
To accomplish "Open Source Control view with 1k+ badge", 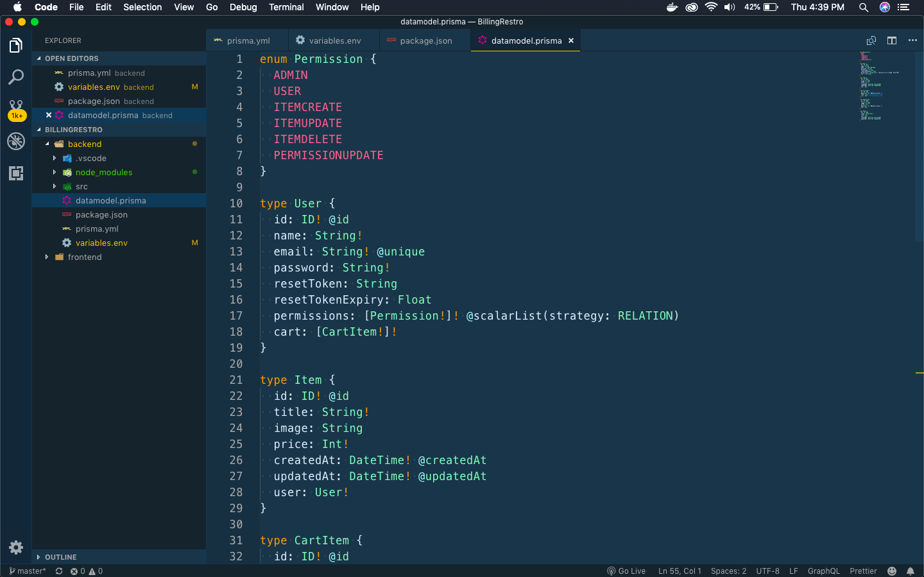I will point(16,110).
